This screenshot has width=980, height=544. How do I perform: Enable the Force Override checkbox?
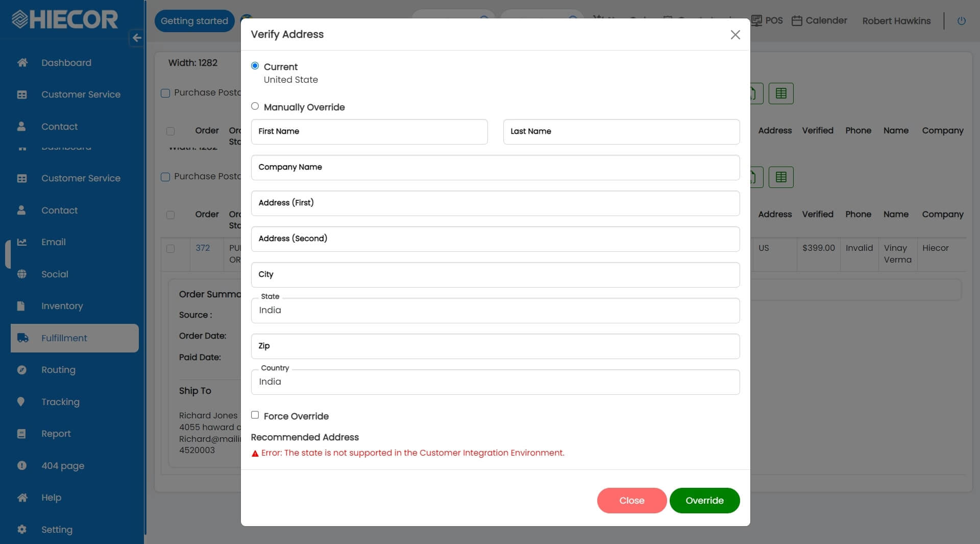coord(255,415)
